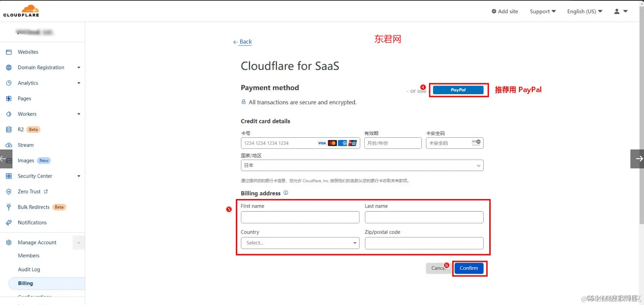Click the Stream cloud icon
Viewport: 644px width, 305px height.
[9, 145]
